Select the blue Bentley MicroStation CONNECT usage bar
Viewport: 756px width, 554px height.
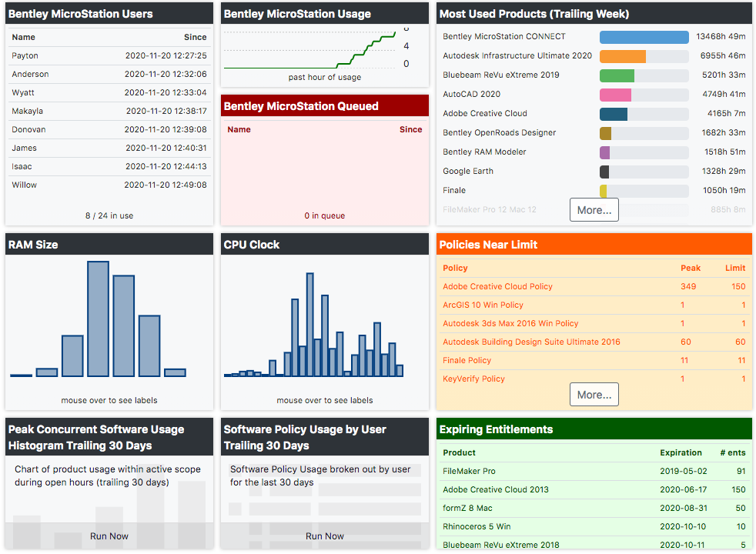point(644,37)
